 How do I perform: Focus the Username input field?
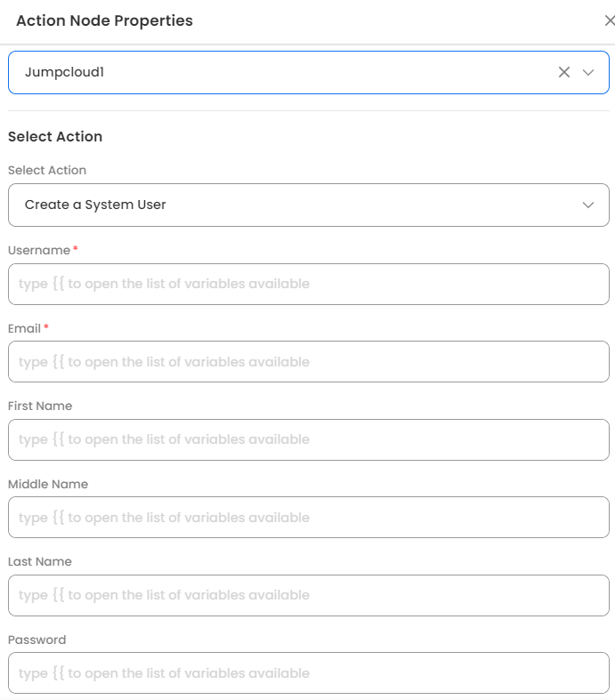click(x=308, y=284)
